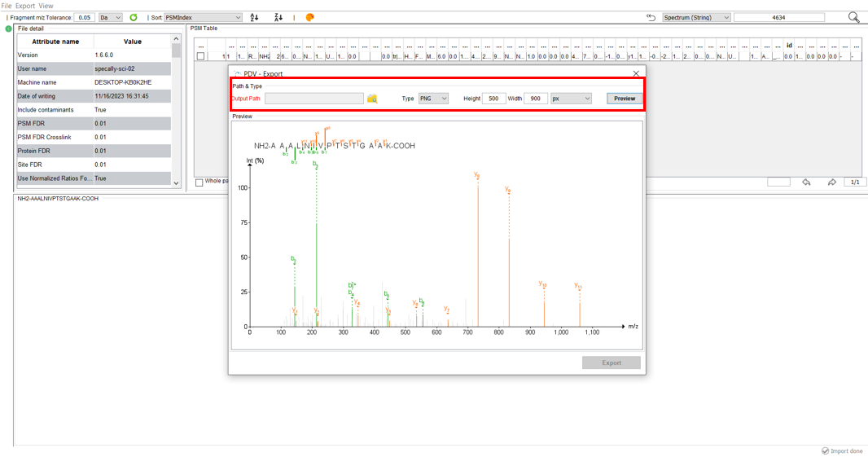
Task: Edit the Fragment m/z Tolerance value
Action: click(x=84, y=18)
